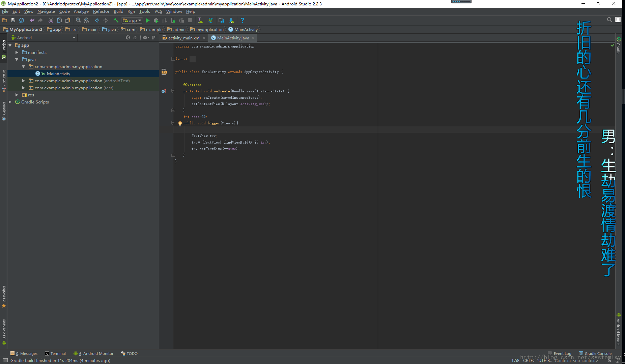Expand the manifests folder

pos(17,52)
